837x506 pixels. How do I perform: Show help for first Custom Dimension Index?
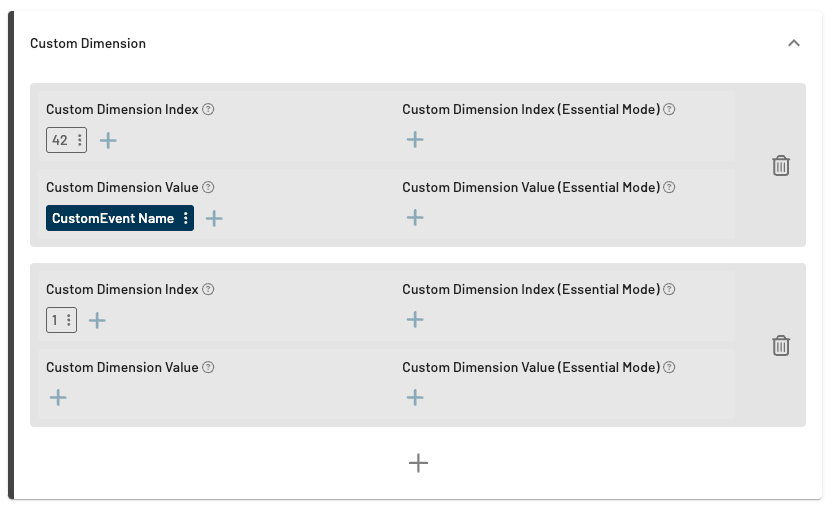(209, 110)
